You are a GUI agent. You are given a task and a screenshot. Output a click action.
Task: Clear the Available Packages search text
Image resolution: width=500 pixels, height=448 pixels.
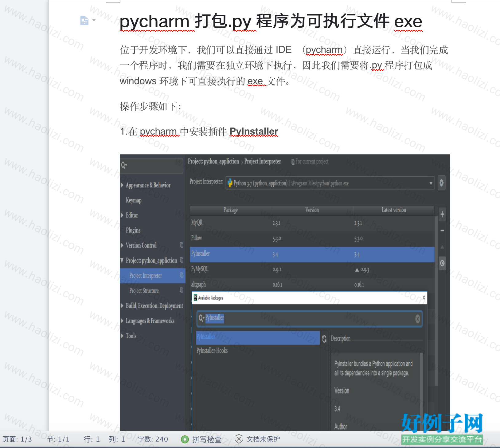pos(418,319)
